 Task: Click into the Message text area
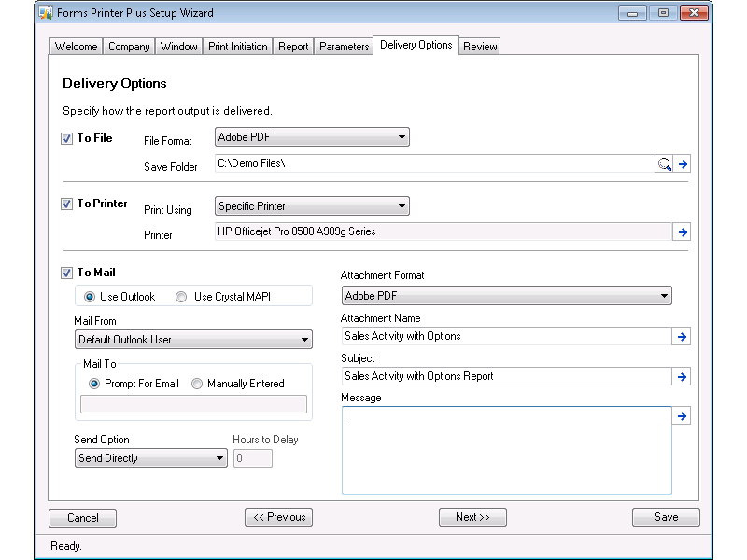[506, 450]
